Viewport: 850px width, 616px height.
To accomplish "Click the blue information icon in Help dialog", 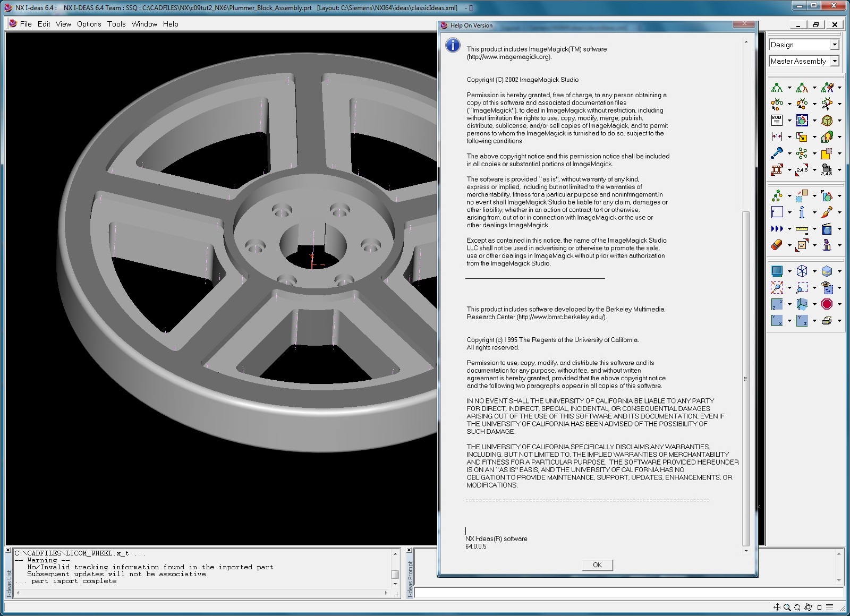I will [x=453, y=45].
